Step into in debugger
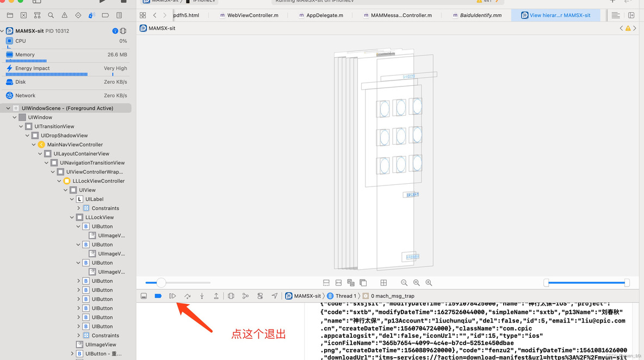This screenshot has width=644, height=360. [x=202, y=296]
